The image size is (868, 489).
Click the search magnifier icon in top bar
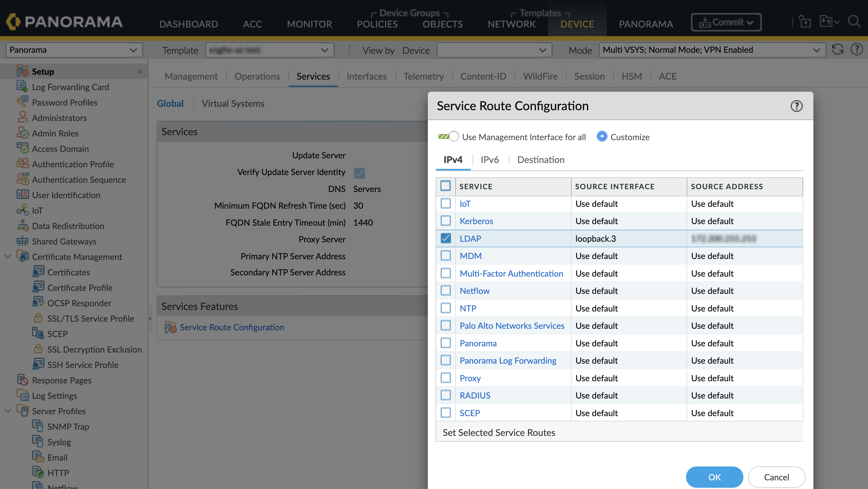[x=854, y=22]
